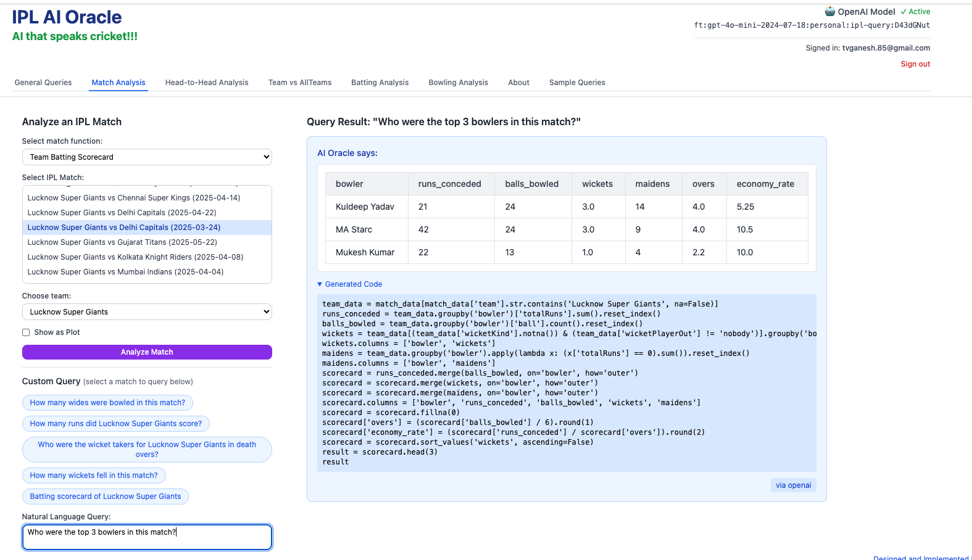This screenshot has width=972, height=560.
Task: Open the Sample Queries tab
Action: (x=577, y=83)
